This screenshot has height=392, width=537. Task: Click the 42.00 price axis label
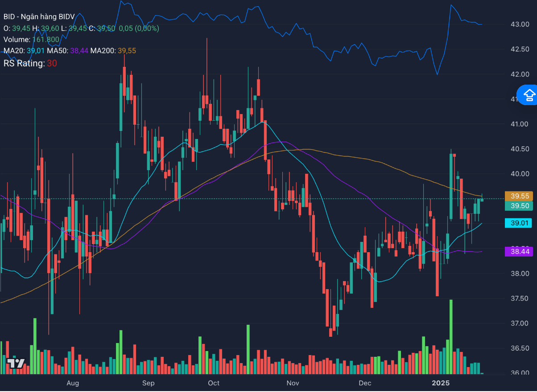pos(520,74)
